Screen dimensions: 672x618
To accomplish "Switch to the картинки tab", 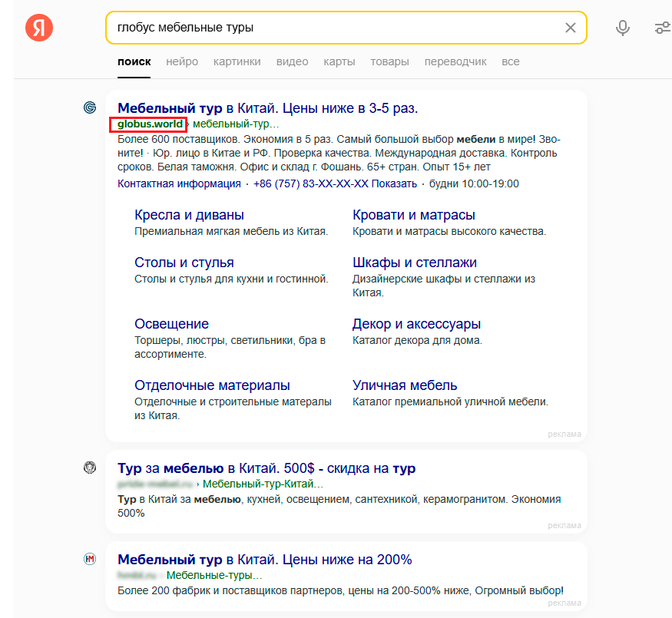I will [237, 61].
